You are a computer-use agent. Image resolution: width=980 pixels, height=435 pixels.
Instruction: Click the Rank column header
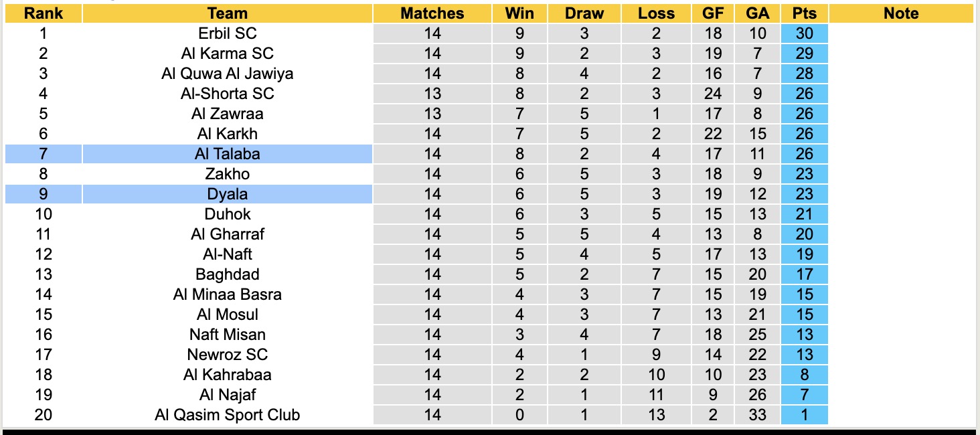pos(44,13)
